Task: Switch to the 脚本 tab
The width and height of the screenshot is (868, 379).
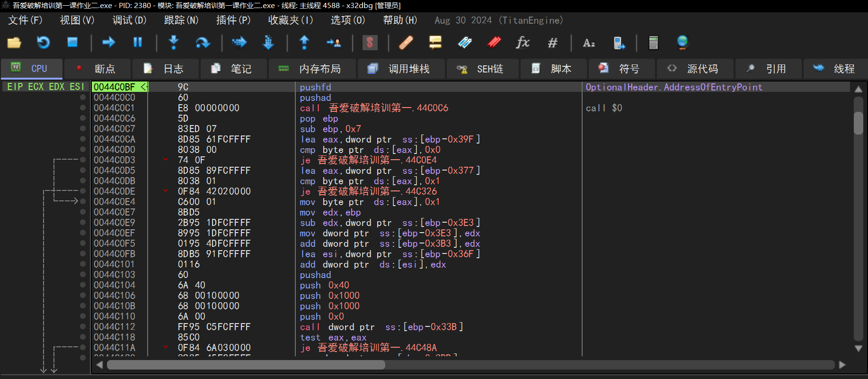Action: pos(553,69)
